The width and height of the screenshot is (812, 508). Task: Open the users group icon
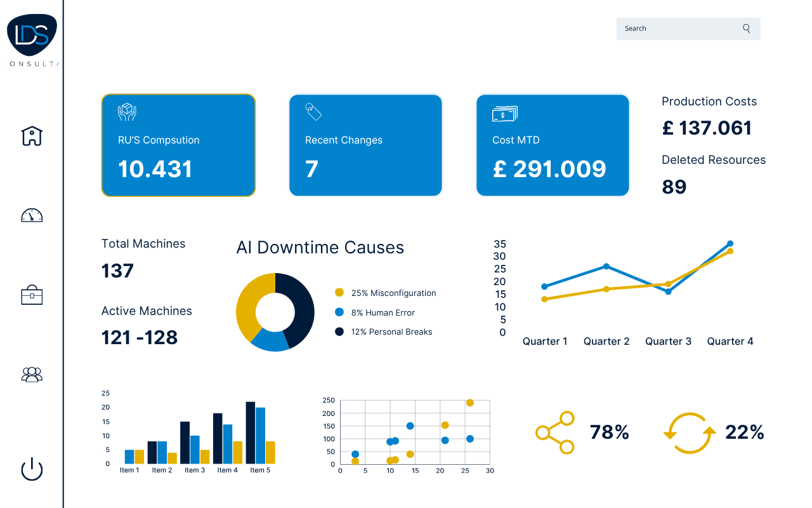(32, 375)
